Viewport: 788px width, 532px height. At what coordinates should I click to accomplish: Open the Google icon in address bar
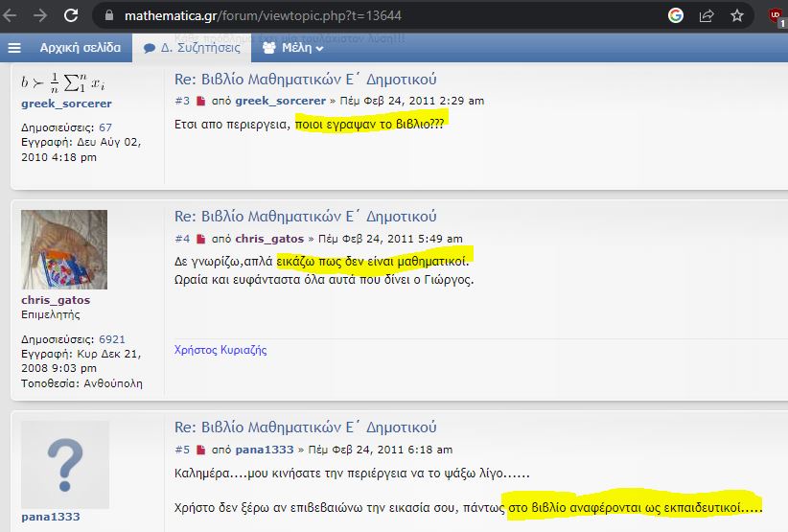[676, 15]
